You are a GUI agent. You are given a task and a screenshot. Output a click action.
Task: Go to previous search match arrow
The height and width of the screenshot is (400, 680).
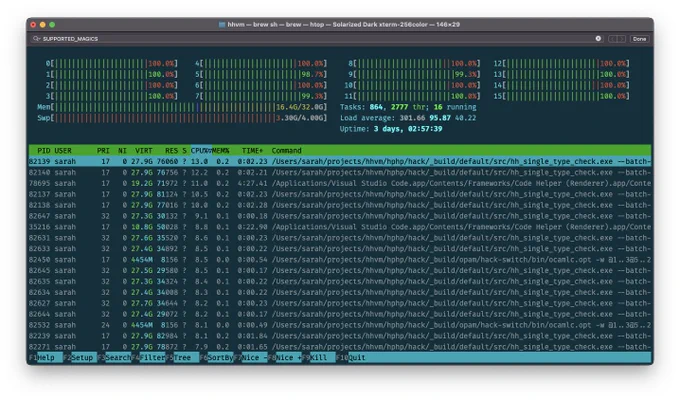pos(612,39)
